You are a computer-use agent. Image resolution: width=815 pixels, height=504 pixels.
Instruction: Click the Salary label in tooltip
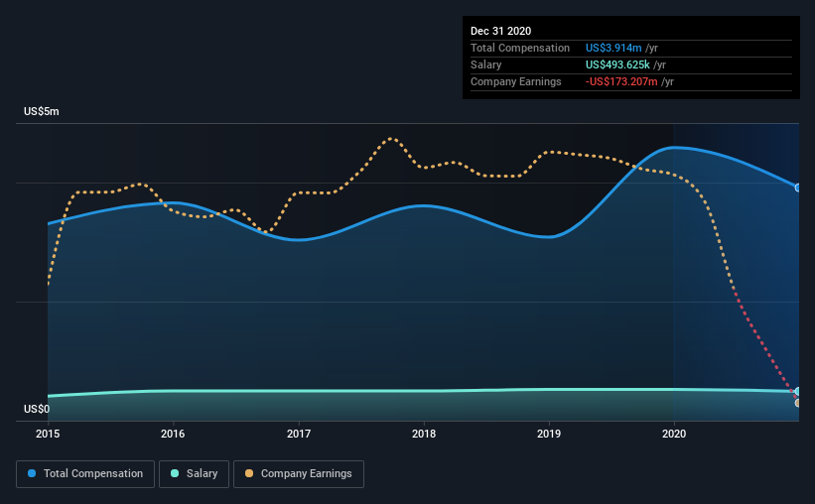pos(486,64)
